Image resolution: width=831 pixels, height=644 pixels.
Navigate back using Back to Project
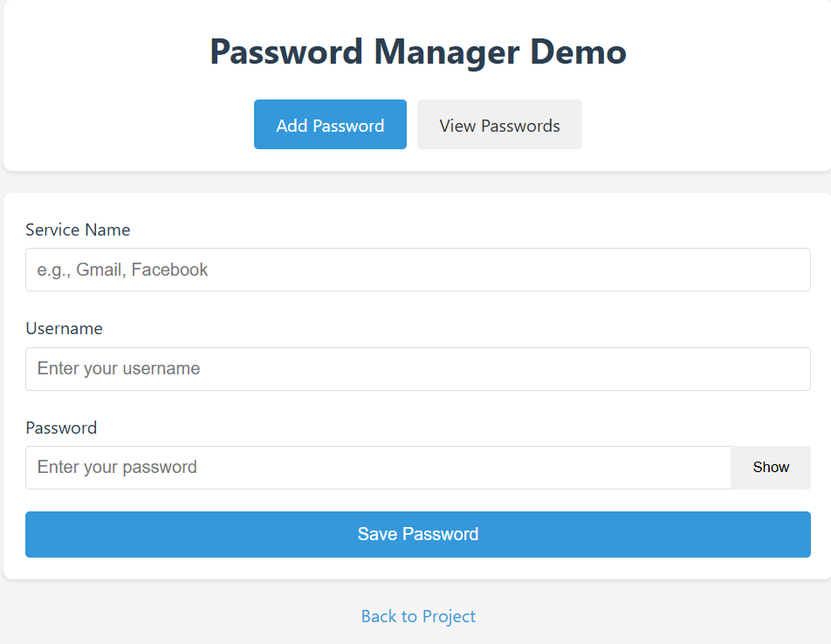tap(418, 616)
